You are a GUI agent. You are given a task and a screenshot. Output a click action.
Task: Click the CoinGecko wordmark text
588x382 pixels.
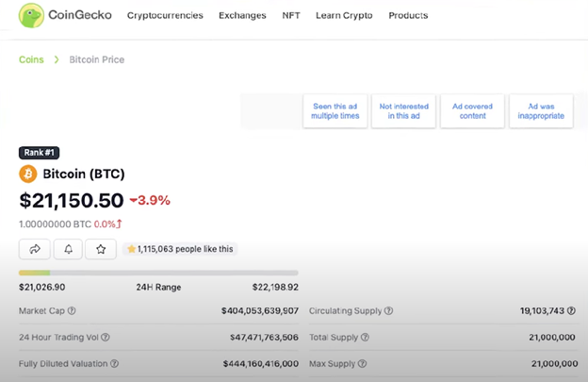coord(80,15)
